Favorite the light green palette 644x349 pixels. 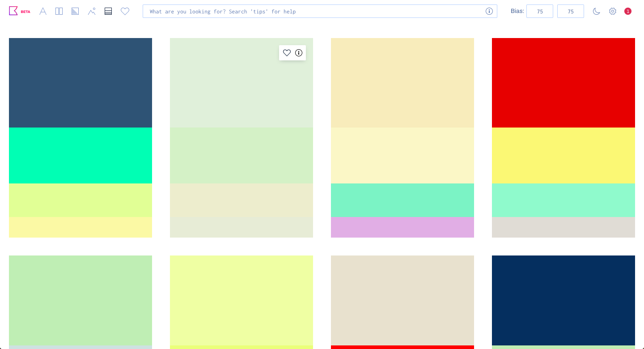tap(287, 53)
